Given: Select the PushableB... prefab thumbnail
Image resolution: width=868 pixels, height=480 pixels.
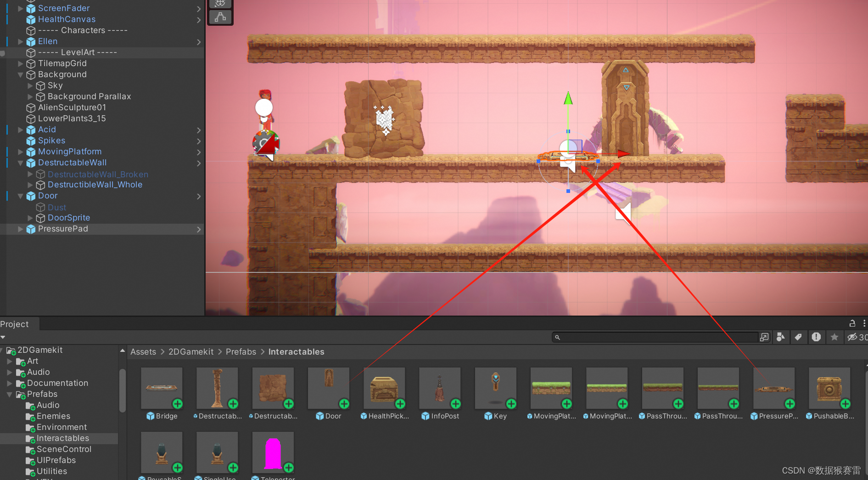Looking at the screenshot, I should (829, 388).
